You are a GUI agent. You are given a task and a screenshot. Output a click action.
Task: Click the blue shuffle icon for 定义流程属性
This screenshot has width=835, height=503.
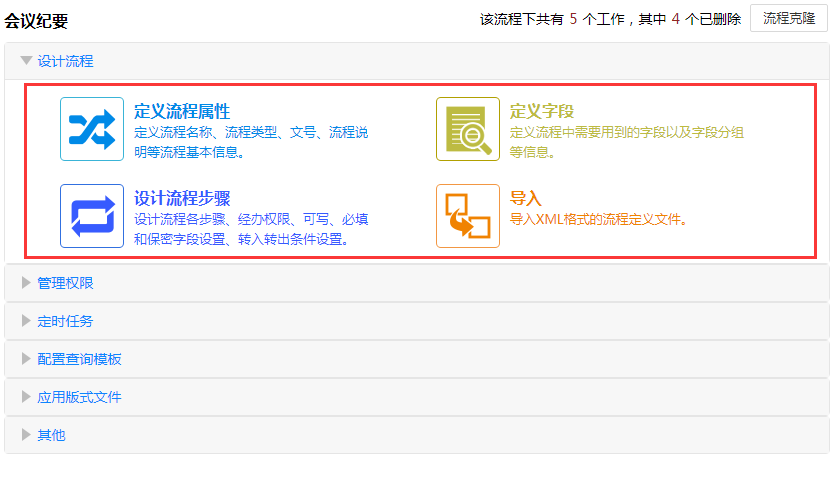(x=92, y=129)
